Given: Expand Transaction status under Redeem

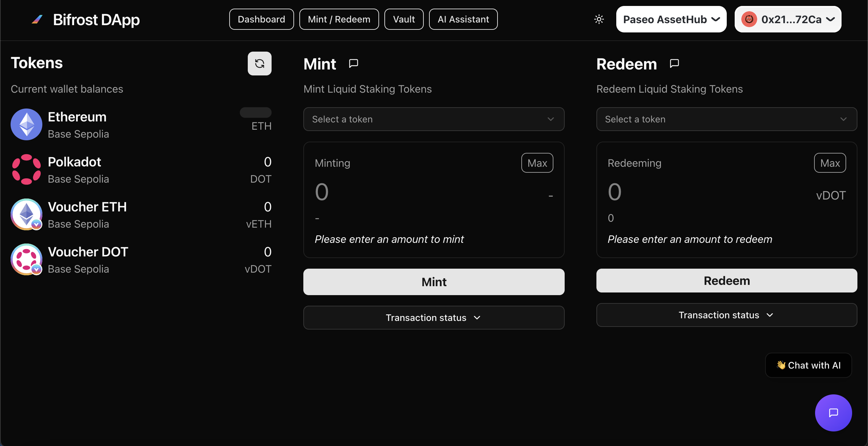Looking at the screenshot, I should 726,315.
